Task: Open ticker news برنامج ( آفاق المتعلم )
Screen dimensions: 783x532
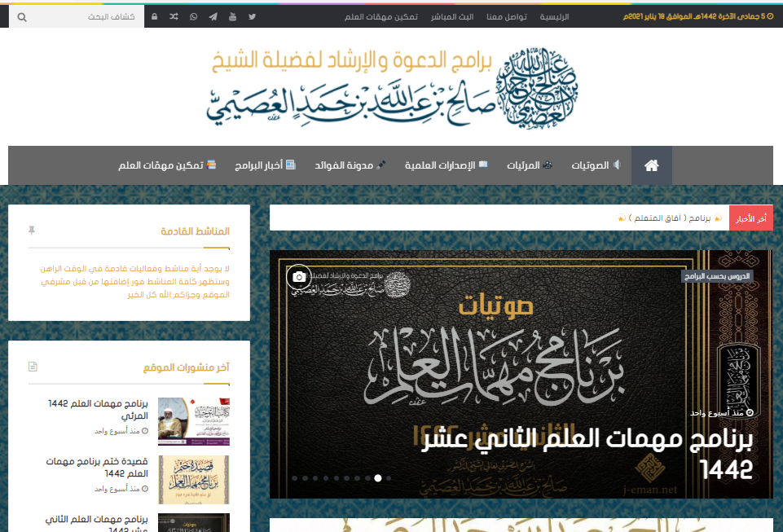Action: (670, 218)
